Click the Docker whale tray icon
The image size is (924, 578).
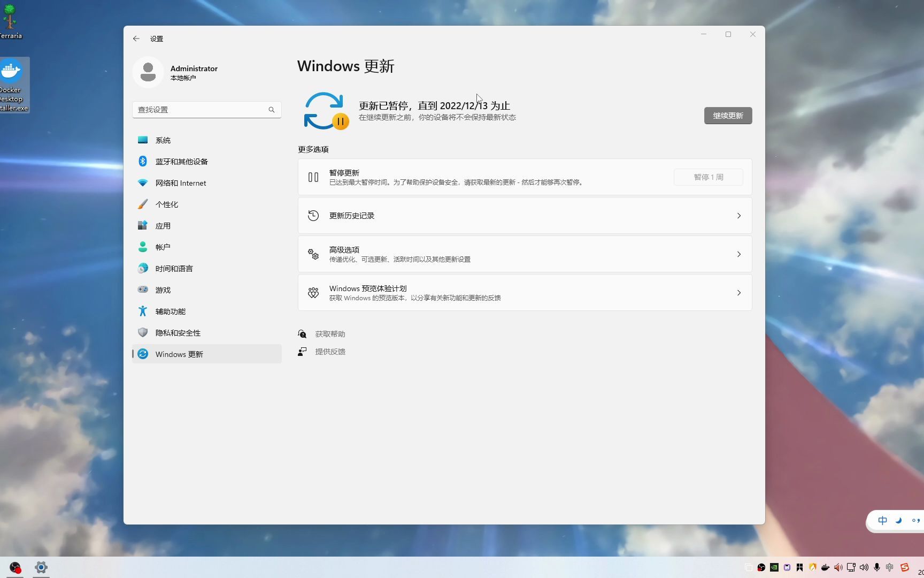[x=825, y=567]
